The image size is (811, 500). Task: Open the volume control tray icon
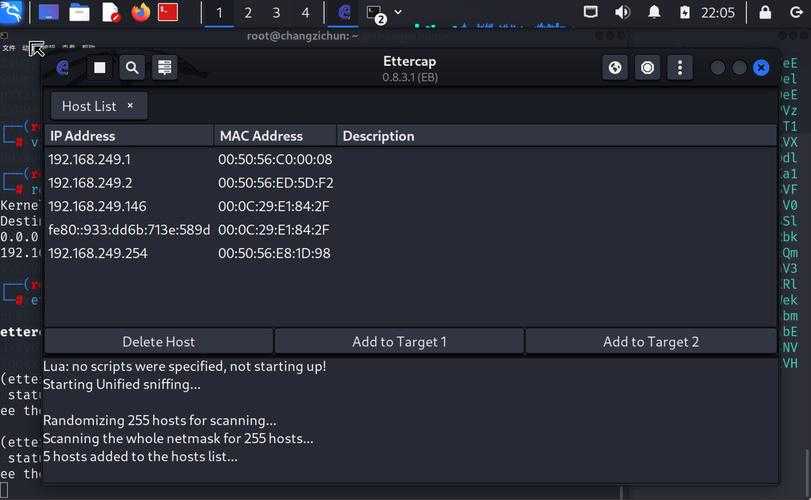pos(622,12)
